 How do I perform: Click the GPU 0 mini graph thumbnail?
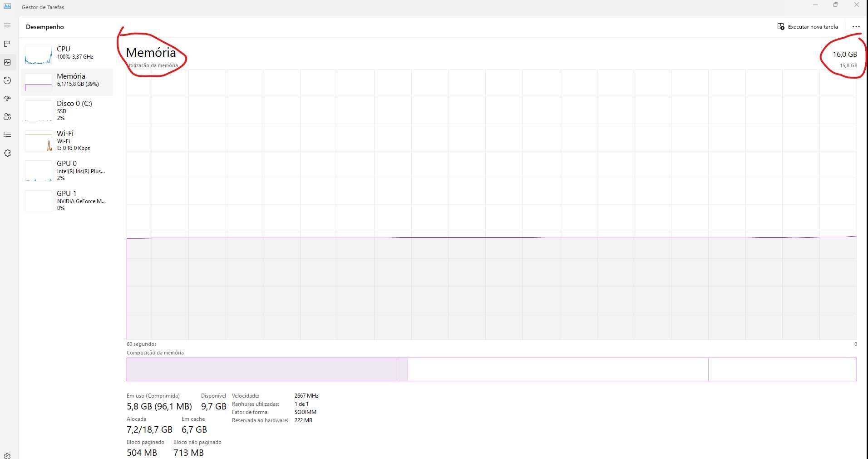tap(39, 171)
